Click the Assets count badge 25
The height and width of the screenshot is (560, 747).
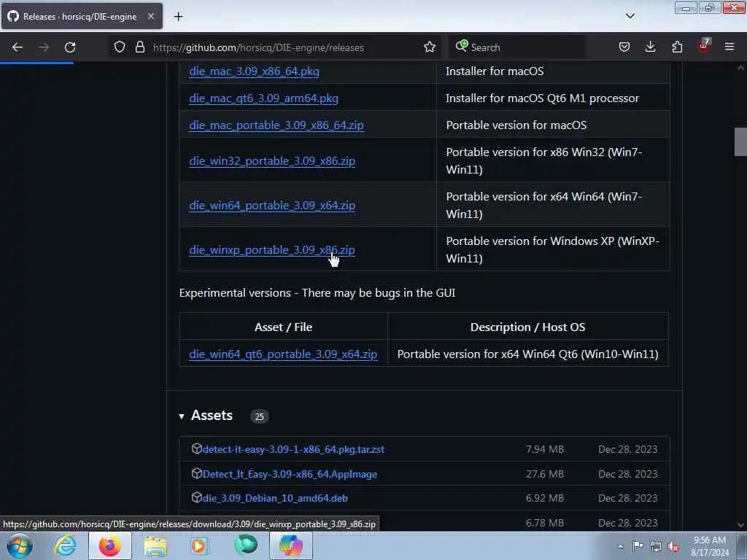coord(259,416)
